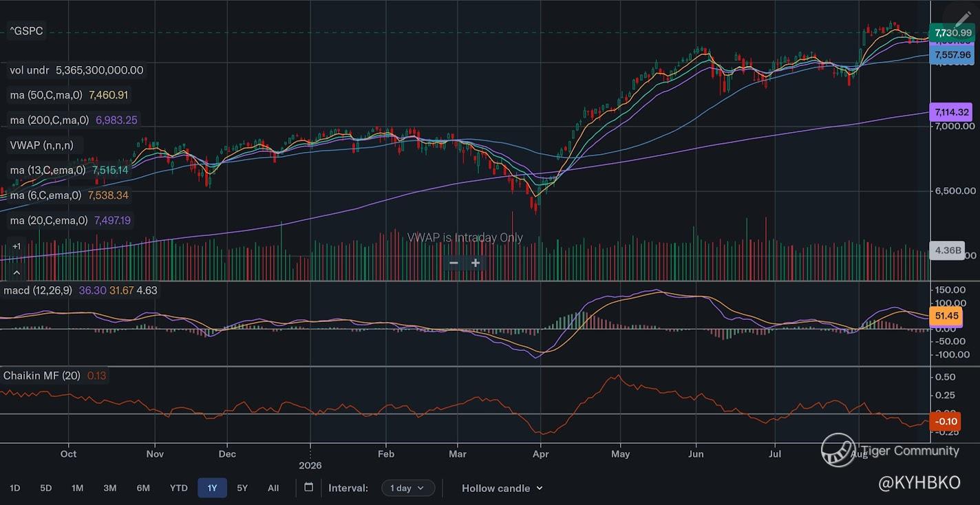Click the orange 51.45 MACD value tag
980x505 pixels.
pyautogui.click(x=946, y=316)
